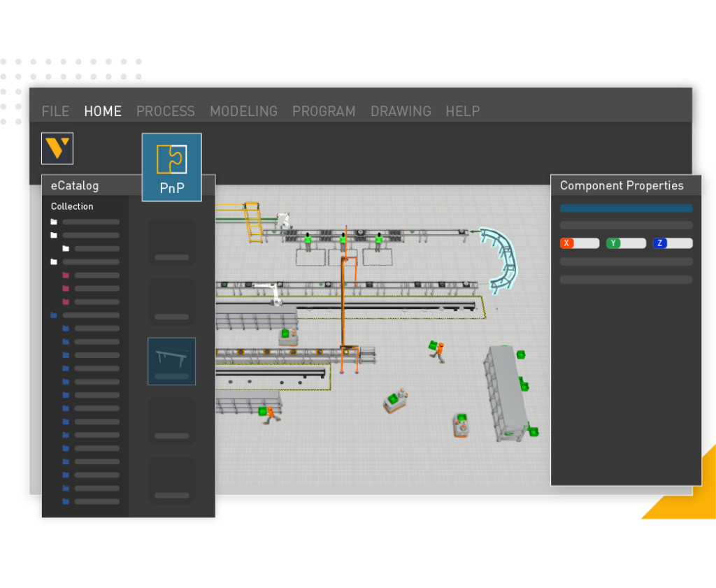Select the highlighted conveyor thumbnail in eCatalog
This screenshot has height=588, width=716.
(171, 361)
